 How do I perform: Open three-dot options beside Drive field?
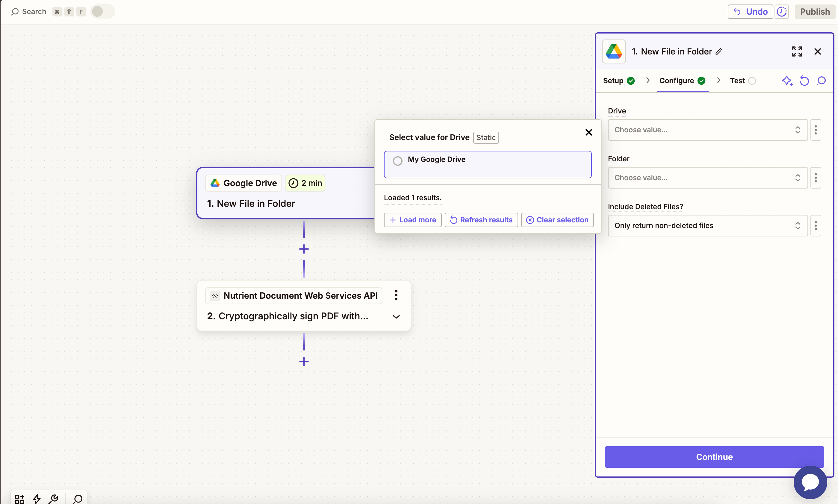[x=816, y=130]
